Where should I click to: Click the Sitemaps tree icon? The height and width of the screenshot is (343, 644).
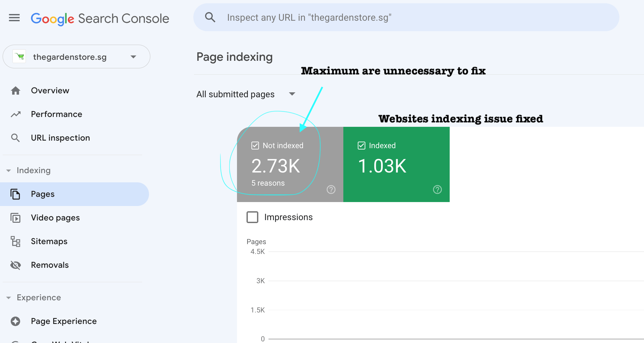click(x=15, y=241)
